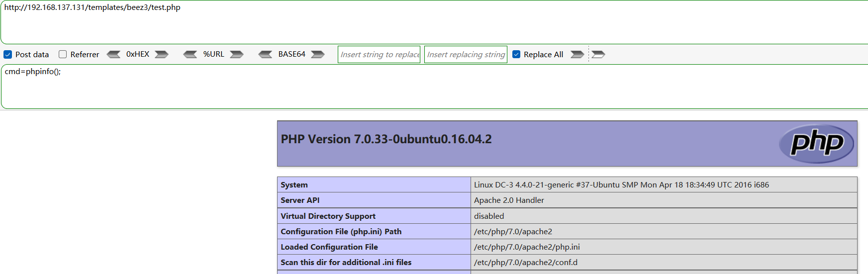
Task: Click into the URL box with test.php
Action: coord(434,22)
